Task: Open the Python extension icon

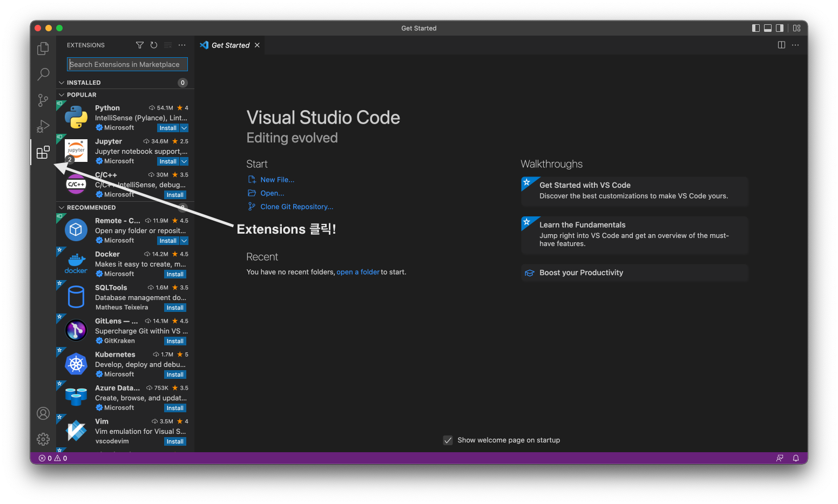Action: click(76, 117)
